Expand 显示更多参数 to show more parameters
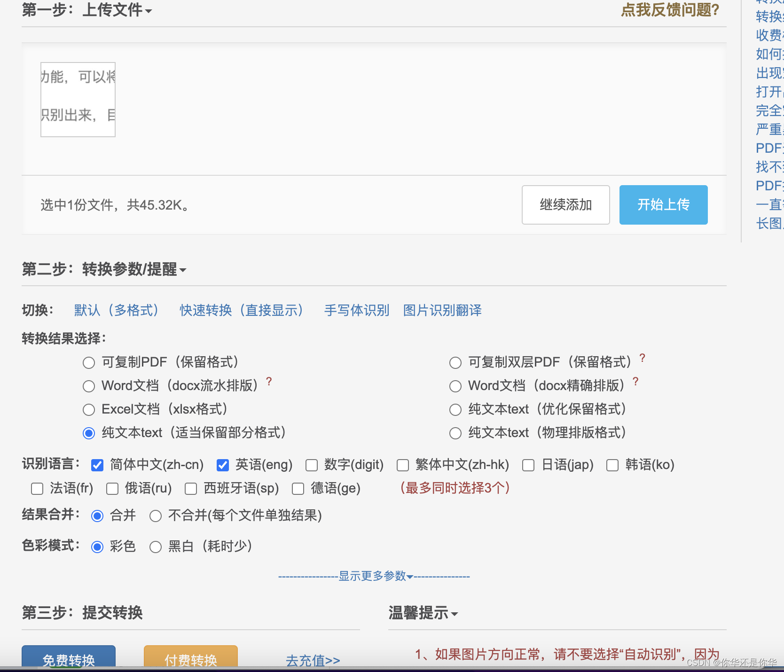 [x=374, y=576]
